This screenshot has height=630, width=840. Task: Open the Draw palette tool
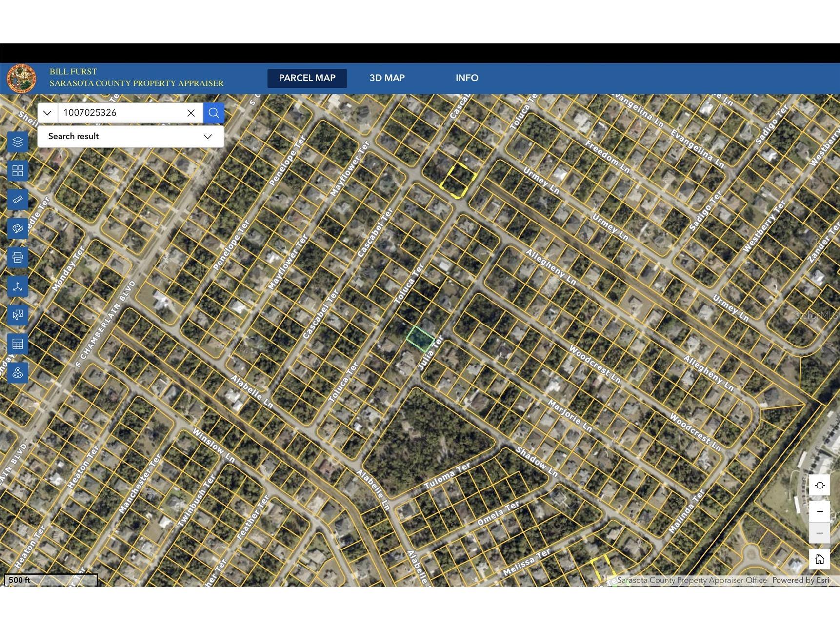(18, 228)
